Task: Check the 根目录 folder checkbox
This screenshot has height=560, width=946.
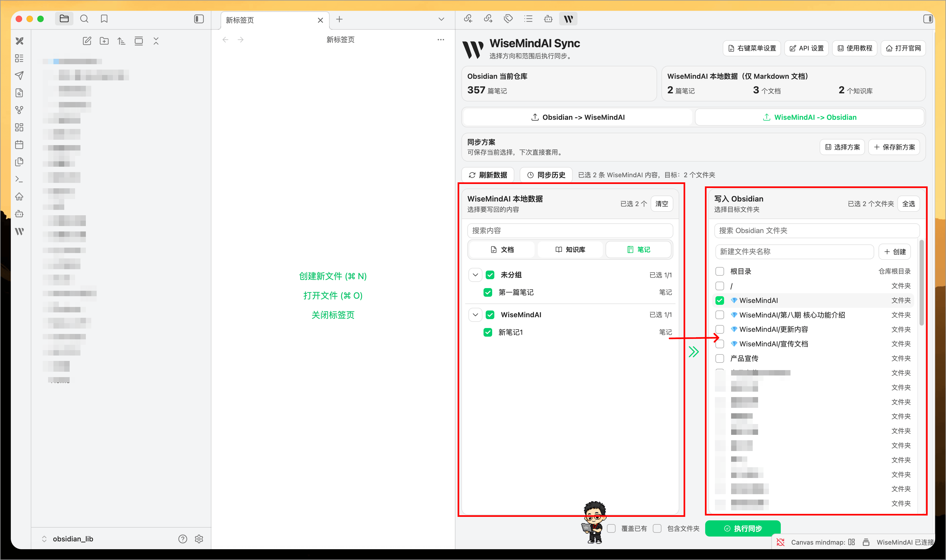Action: (x=720, y=271)
